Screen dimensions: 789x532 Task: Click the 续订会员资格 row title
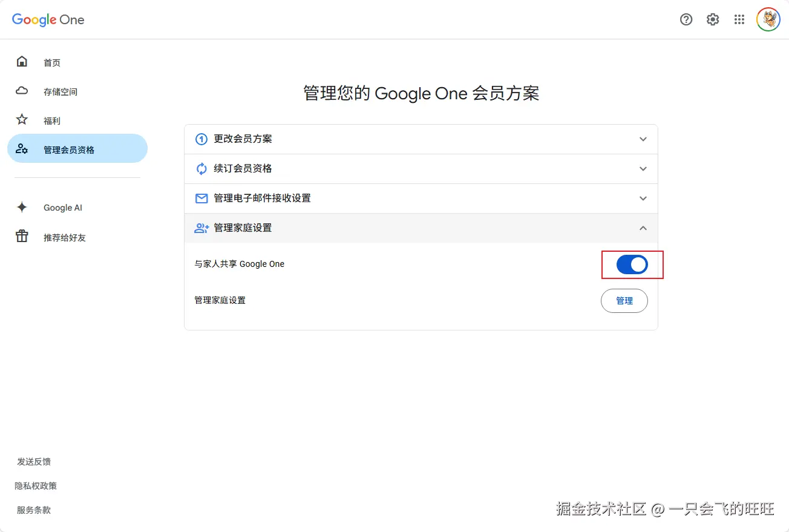(x=243, y=169)
